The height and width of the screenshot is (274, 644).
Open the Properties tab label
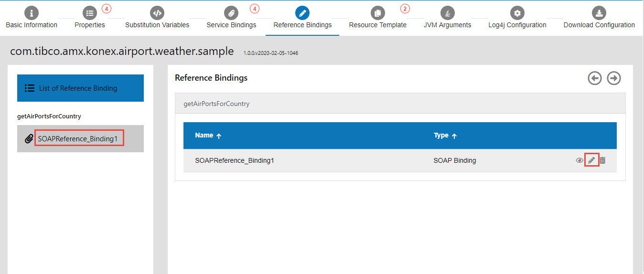(90, 25)
